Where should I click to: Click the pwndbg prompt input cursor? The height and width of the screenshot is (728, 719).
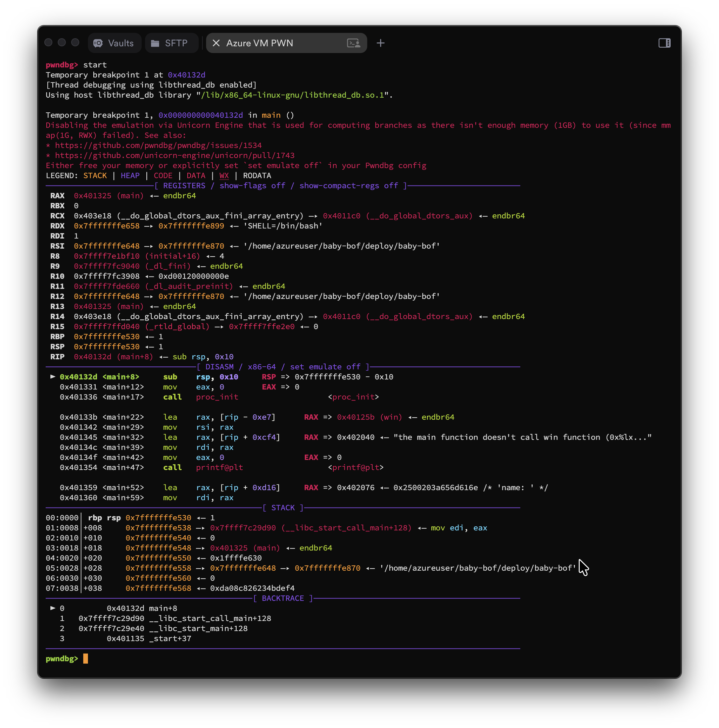[x=86, y=658]
